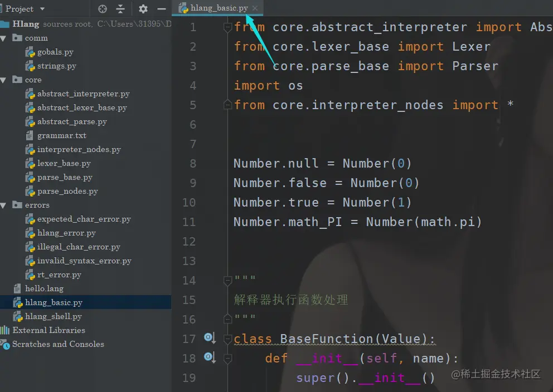Open abstract_parse.py file
The width and height of the screenshot is (553, 392).
click(x=72, y=121)
